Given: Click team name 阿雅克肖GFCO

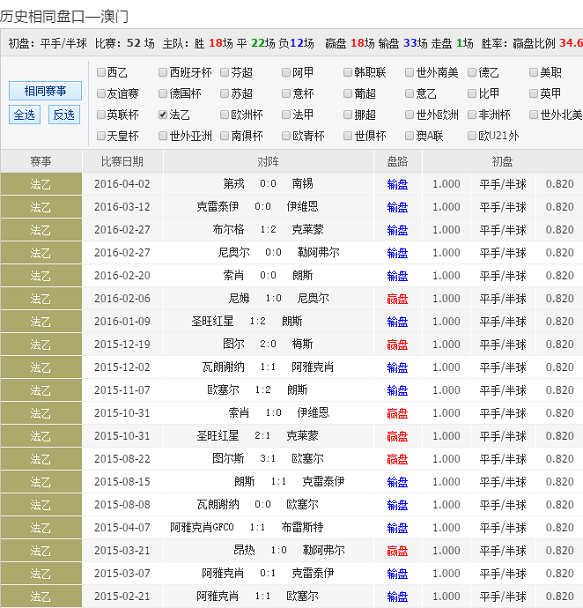Looking at the screenshot, I should click(x=202, y=527).
